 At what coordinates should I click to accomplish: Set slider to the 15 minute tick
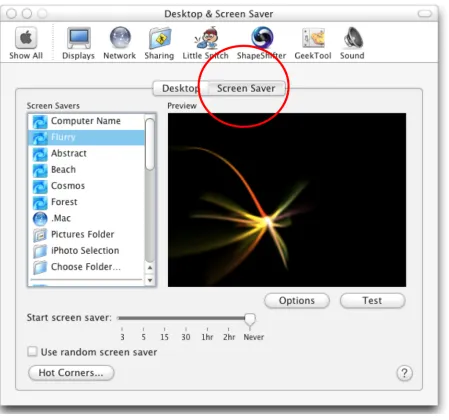(x=164, y=329)
